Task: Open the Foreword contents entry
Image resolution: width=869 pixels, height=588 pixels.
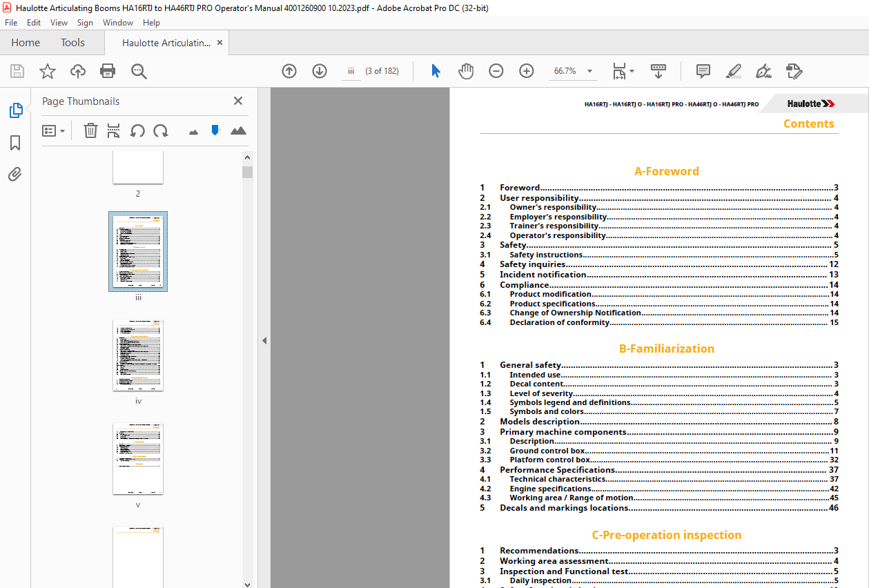Action: pyautogui.click(x=659, y=188)
